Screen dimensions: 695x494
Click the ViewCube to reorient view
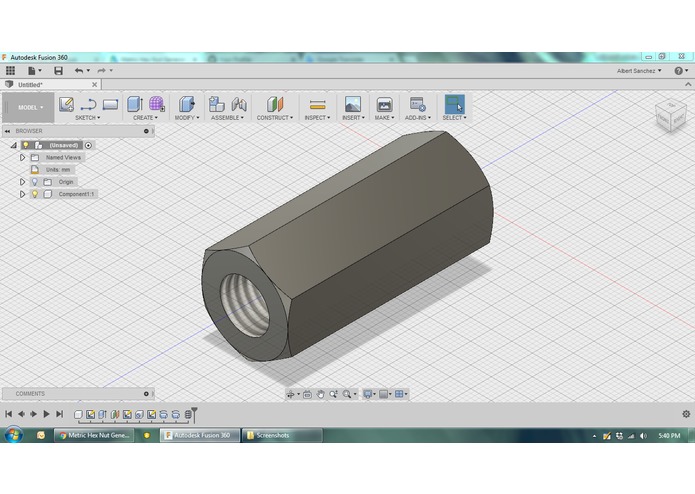pos(670,115)
